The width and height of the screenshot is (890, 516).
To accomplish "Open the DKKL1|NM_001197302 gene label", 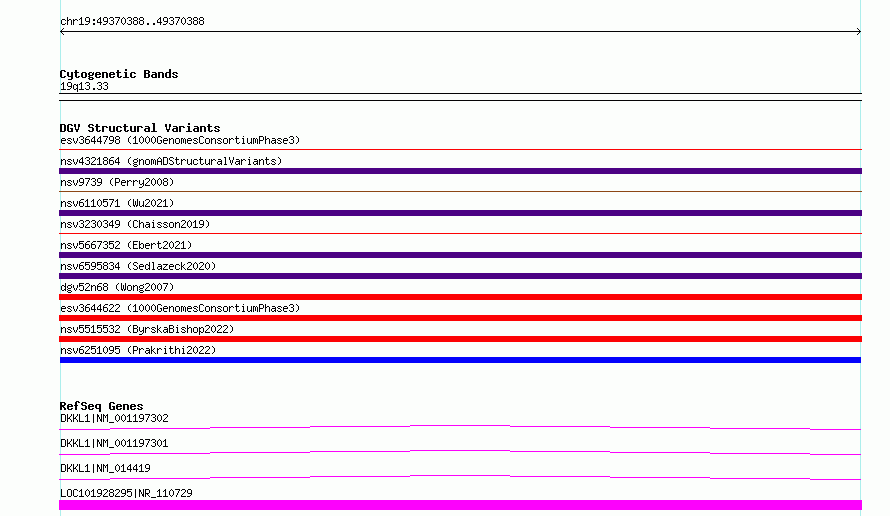I will coord(114,418).
